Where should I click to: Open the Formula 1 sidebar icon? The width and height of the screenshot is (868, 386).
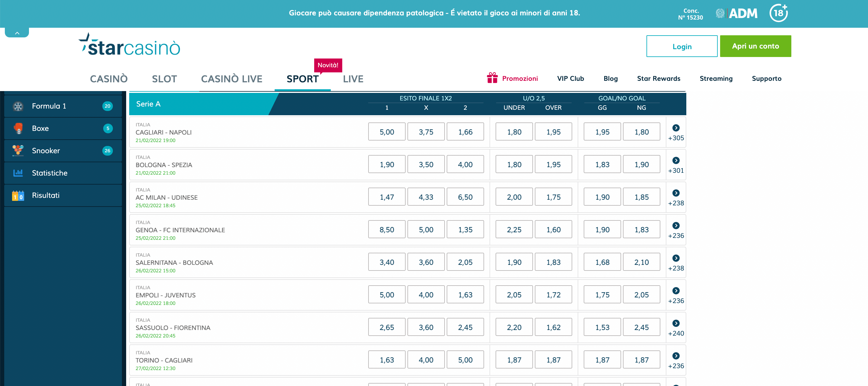[18, 106]
